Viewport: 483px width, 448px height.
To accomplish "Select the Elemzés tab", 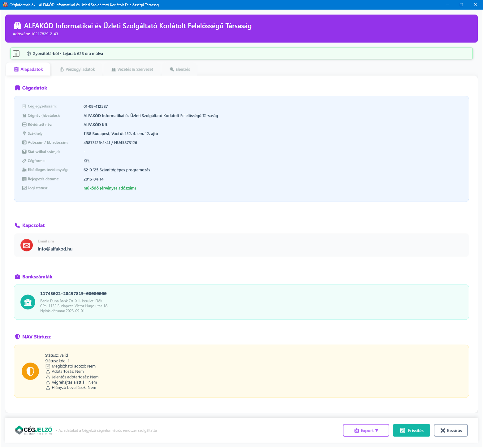I will [x=180, y=69].
